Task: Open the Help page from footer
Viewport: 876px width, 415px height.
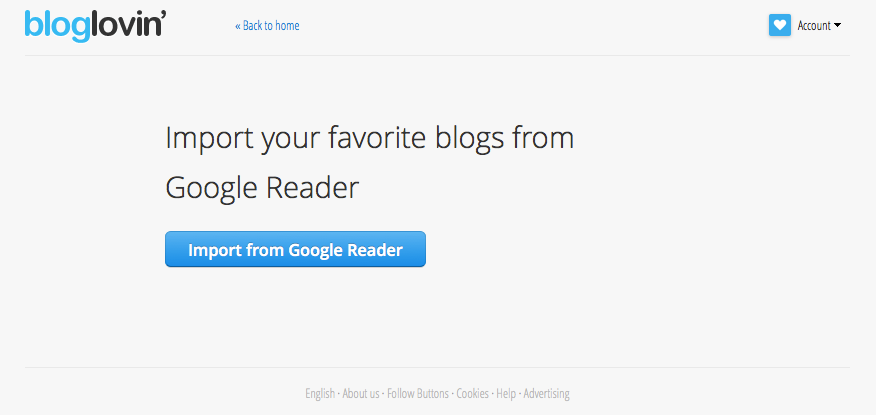Action: pyautogui.click(x=506, y=394)
